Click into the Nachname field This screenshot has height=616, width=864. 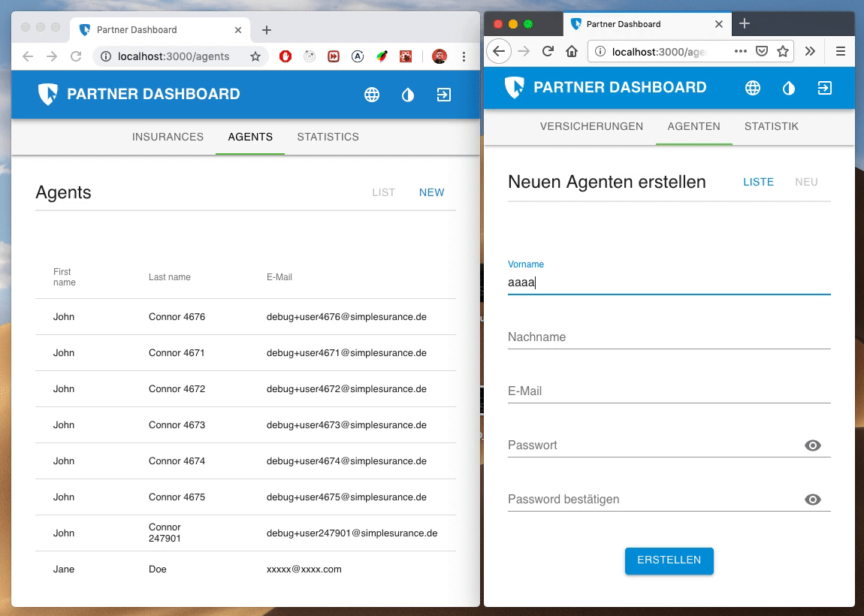point(669,337)
